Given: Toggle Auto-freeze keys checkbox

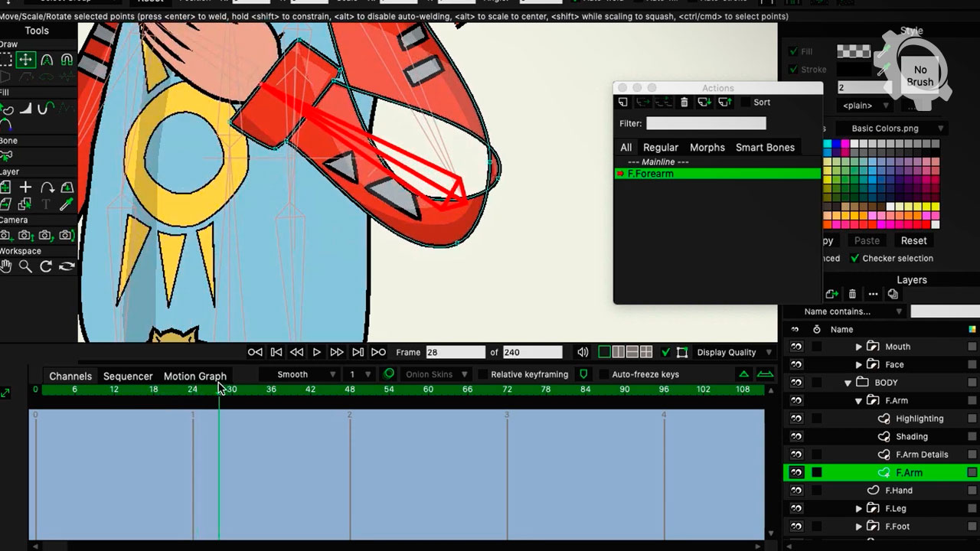Looking at the screenshot, I should click(x=603, y=374).
